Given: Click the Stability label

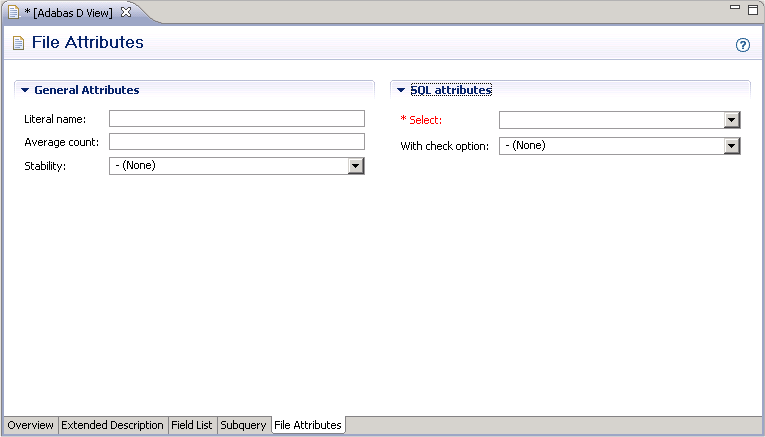Looking at the screenshot, I should tap(45, 166).
